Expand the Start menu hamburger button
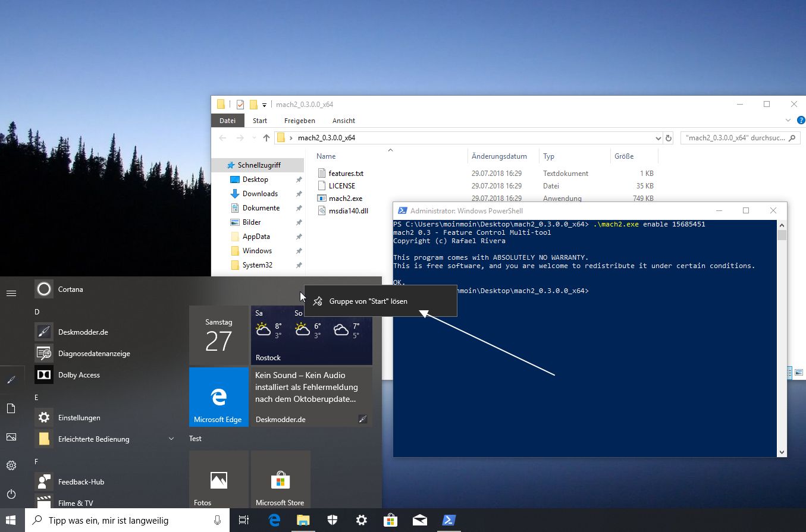806x532 pixels. click(x=11, y=293)
